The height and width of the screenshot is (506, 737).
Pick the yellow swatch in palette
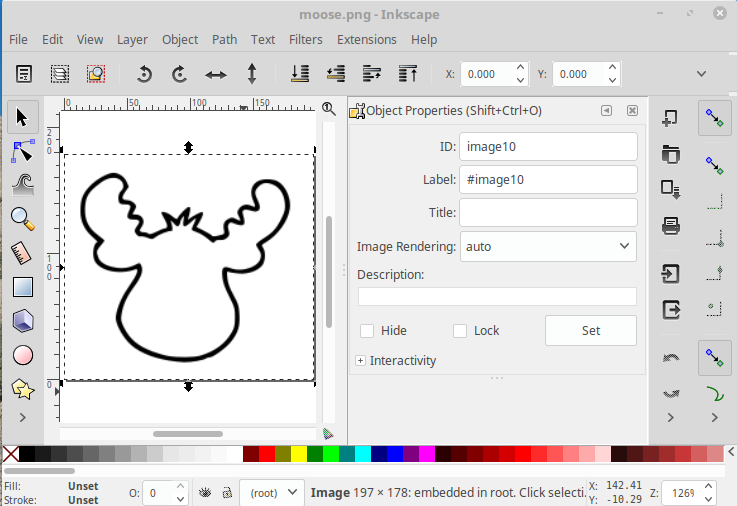(299, 454)
